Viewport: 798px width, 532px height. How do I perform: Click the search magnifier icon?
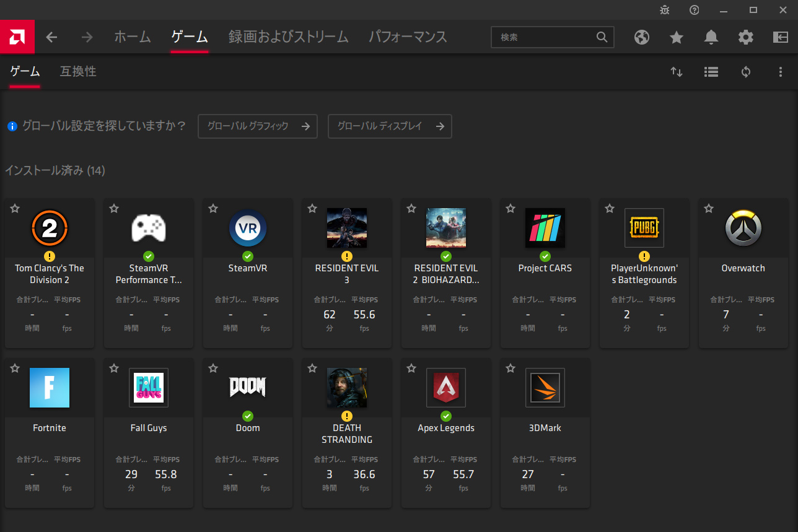pyautogui.click(x=602, y=37)
